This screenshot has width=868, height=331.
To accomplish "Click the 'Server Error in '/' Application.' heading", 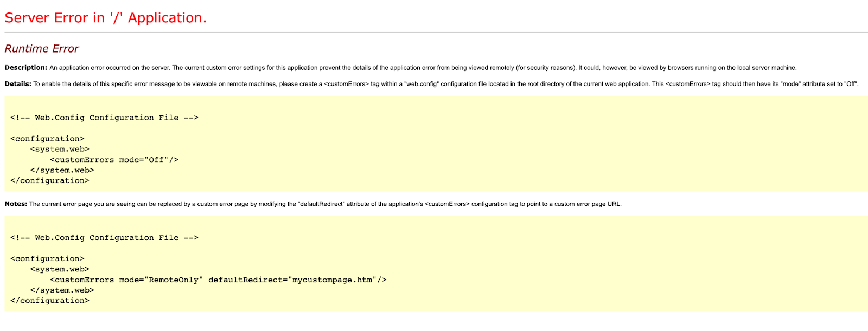I will point(106,18).
